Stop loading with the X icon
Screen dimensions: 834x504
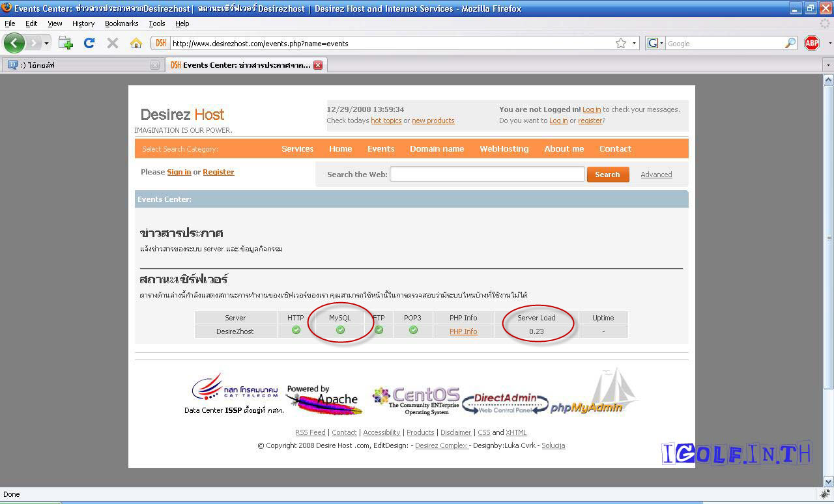pyautogui.click(x=113, y=43)
